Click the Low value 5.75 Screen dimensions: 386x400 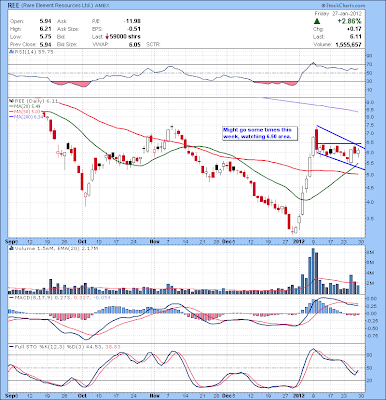point(46,37)
